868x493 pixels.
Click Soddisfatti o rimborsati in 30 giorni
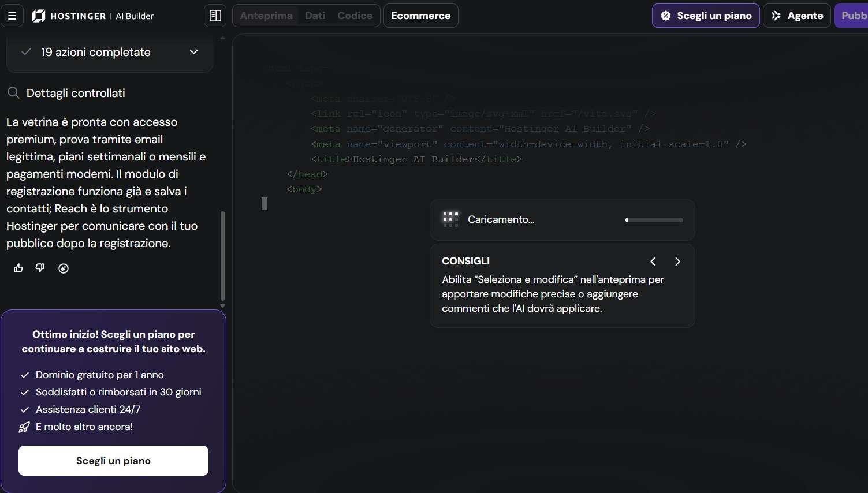pos(118,392)
